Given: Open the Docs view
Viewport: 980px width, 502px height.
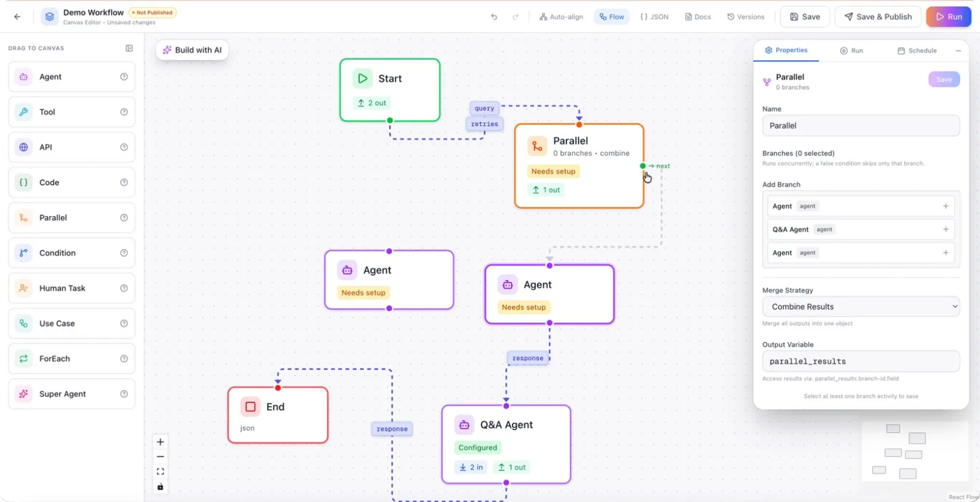Looking at the screenshot, I should click(x=698, y=17).
